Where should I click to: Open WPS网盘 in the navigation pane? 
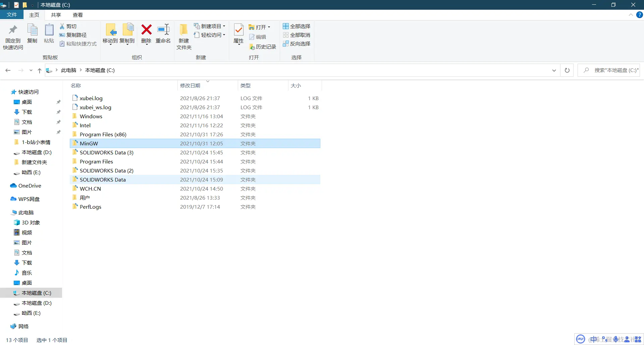click(x=25, y=199)
